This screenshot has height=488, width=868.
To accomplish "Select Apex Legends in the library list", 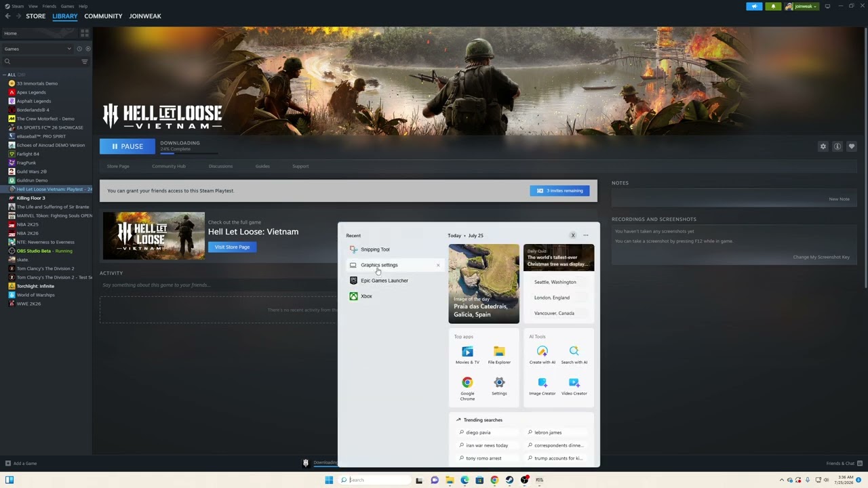I will pos(31,92).
